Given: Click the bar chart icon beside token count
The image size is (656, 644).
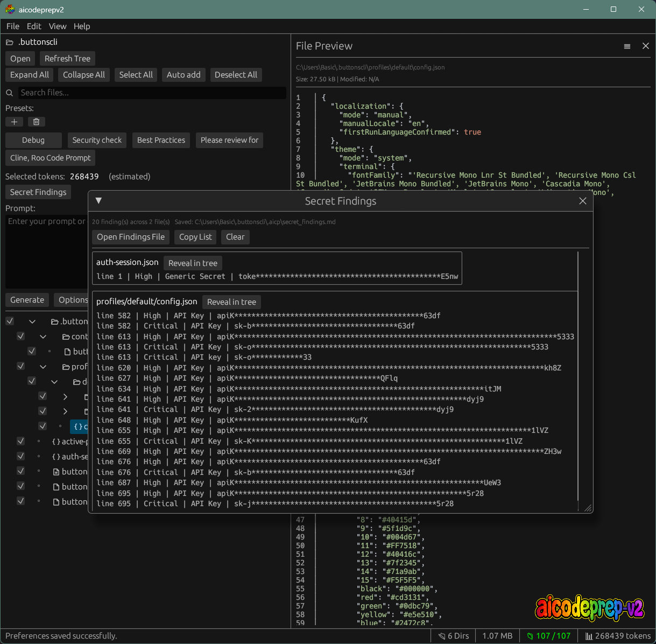Looking at the screenshot, I should pos(589,636).
